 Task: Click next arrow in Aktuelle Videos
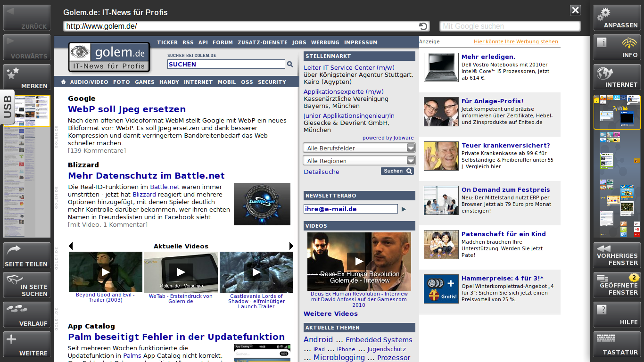tap(291, 246)
